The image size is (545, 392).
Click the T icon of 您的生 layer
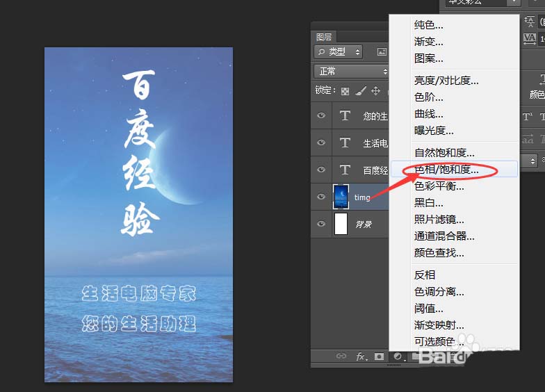[x=345, y=115]
